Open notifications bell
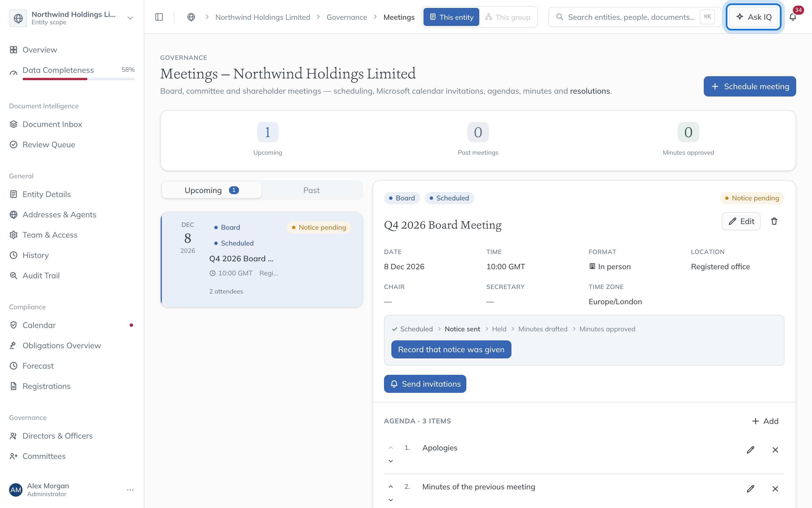812x508 pixels. click(x=793, y=17)
